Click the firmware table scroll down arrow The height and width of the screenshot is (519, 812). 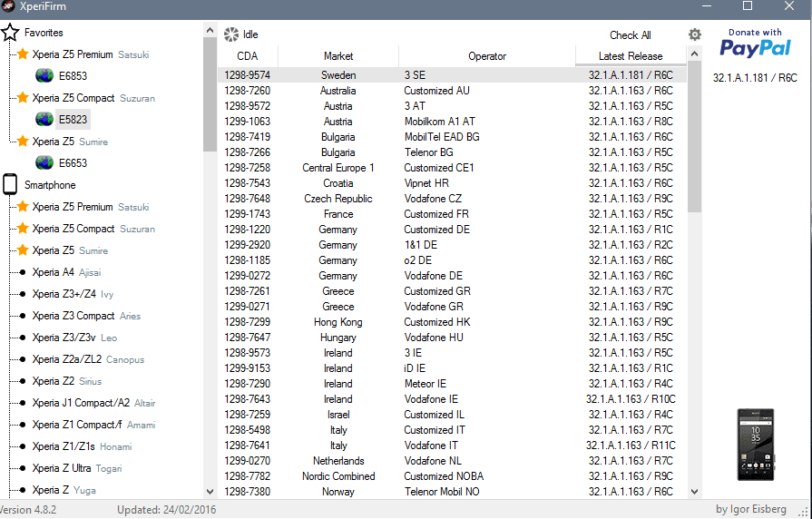694,492
